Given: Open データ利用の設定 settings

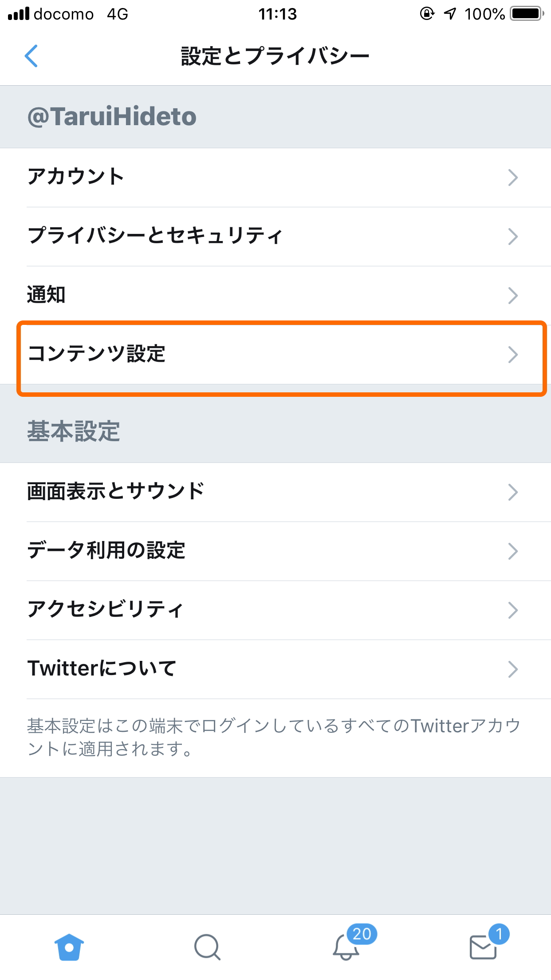Looking at the screenshot, I should click(275, 550).
